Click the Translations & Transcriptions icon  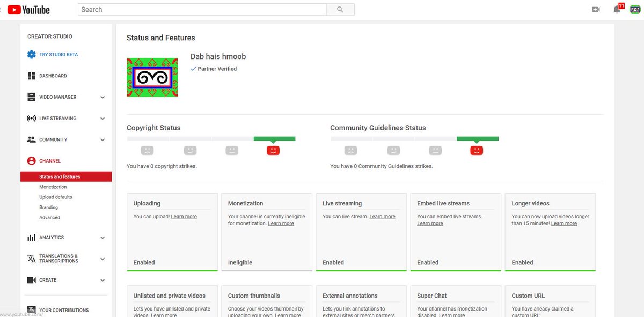(x=31, y=259)
